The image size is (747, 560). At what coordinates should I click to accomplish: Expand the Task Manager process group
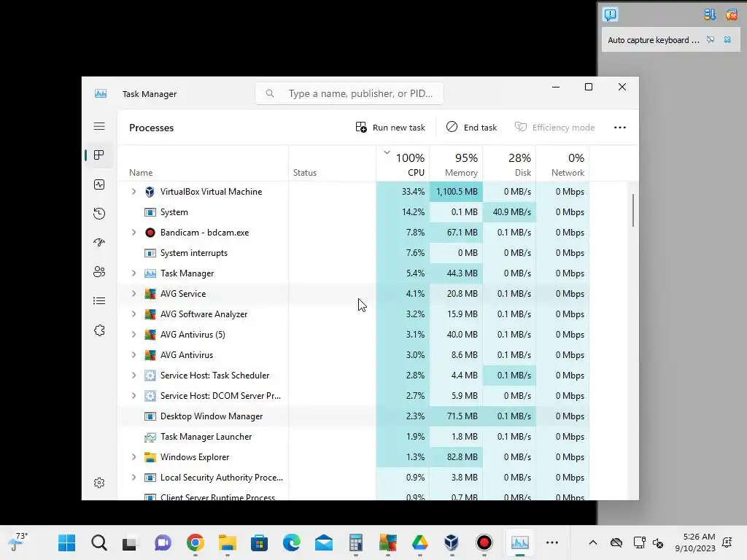pos(134,273)
